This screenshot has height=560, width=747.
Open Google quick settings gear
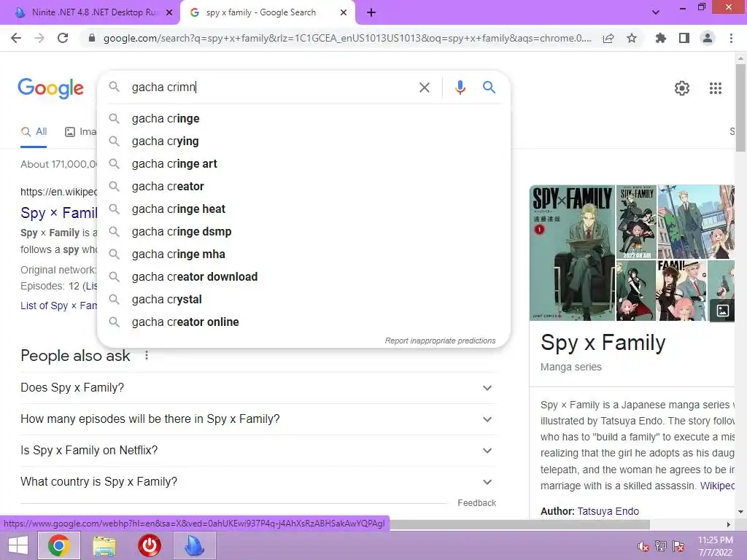pyautogui.click(x=682, y=88)
